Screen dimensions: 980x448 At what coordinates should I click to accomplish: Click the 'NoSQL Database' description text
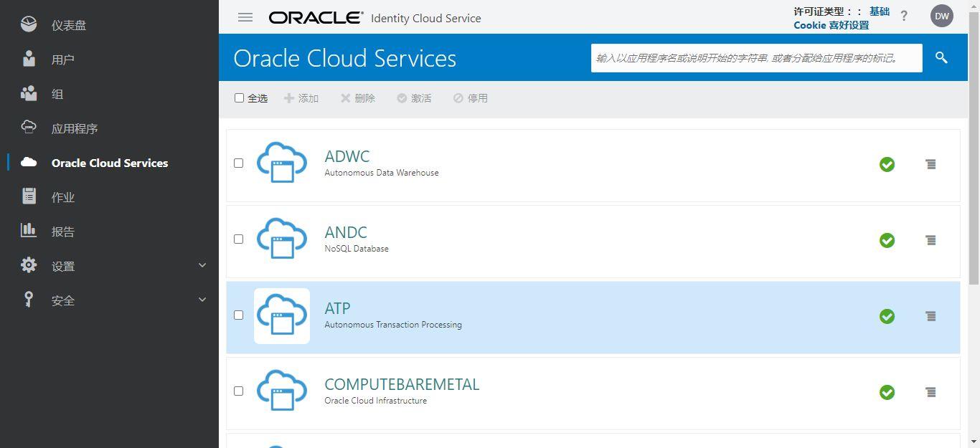coord(357,249)
